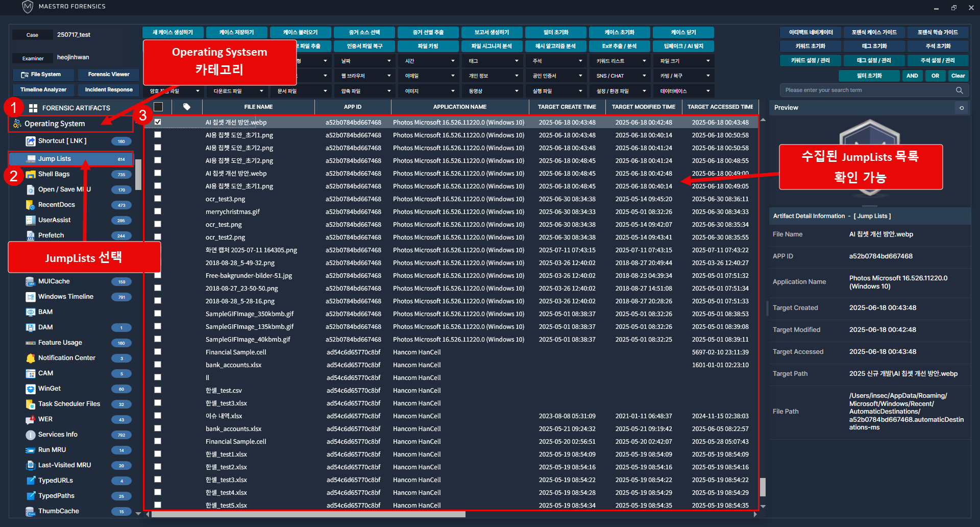Open the Task Scheduler Files icon
The height and width of the screenshot is (527, 980).
[x=31, y=404]
